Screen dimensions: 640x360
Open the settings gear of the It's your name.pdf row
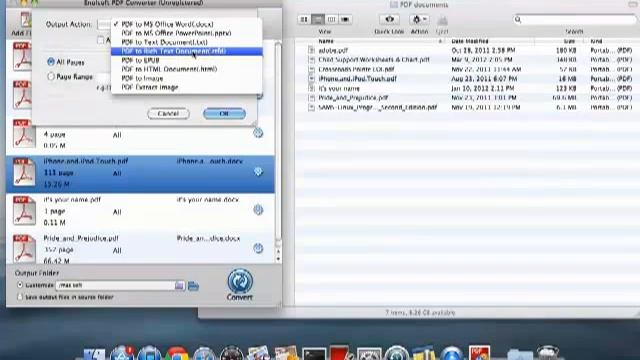(258, 210)
